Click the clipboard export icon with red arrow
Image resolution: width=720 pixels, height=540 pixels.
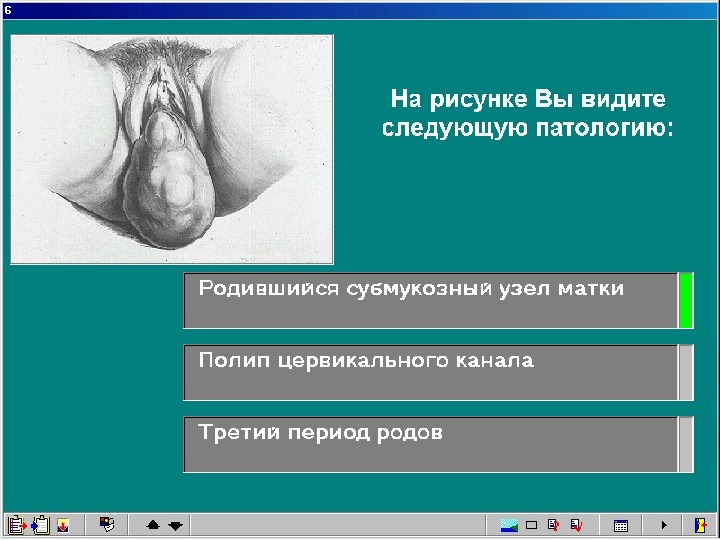17,525
